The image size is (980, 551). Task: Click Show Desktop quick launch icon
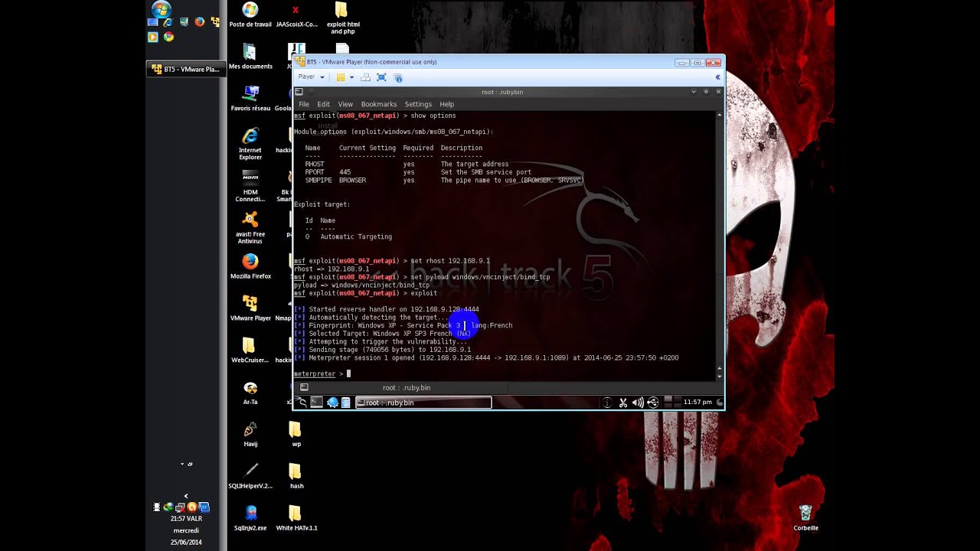pos(152,22)
